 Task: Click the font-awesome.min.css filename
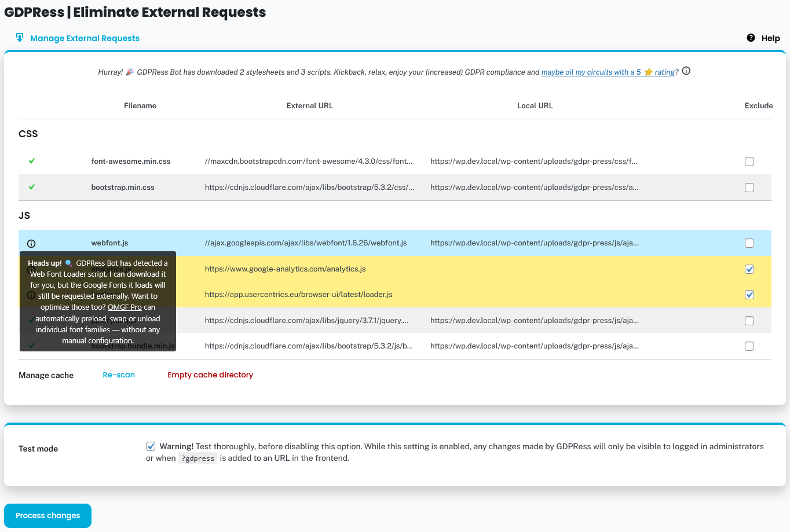[131, 162]
